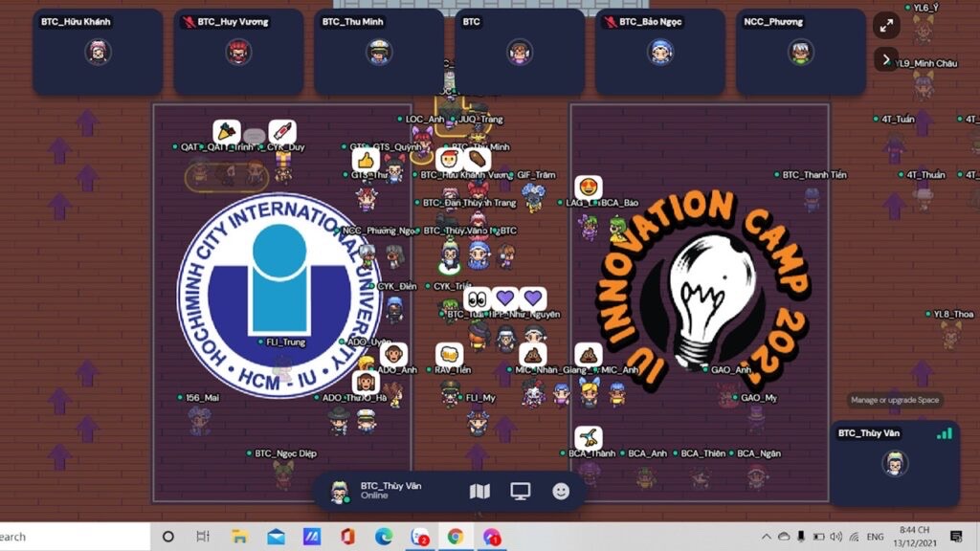Click the screen share monitor icon

click(521, 492)
